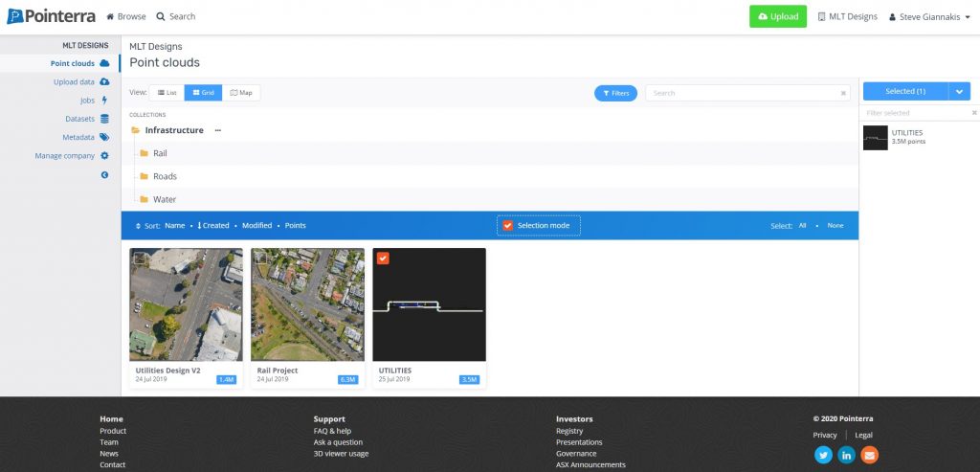Toggle the Selection mode checkbox

(x=508, y=226)
